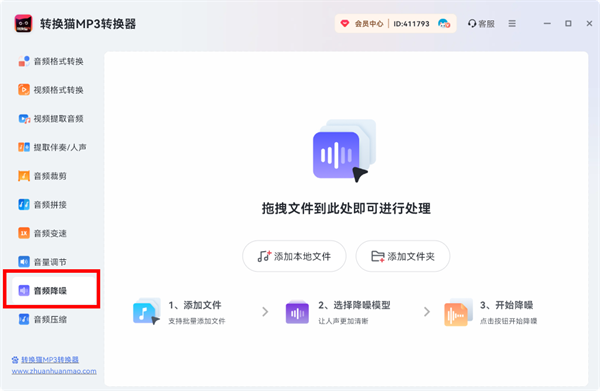Click the 转换猫 cat logo icon
The height and width of the screenshot is (391, 600).
(x=23, y=24)
